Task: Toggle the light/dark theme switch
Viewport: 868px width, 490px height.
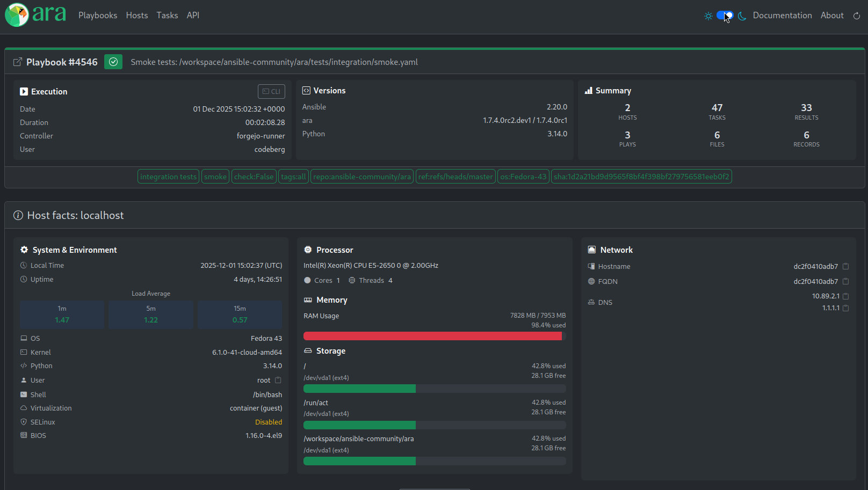Action: (x=725, y=15)
